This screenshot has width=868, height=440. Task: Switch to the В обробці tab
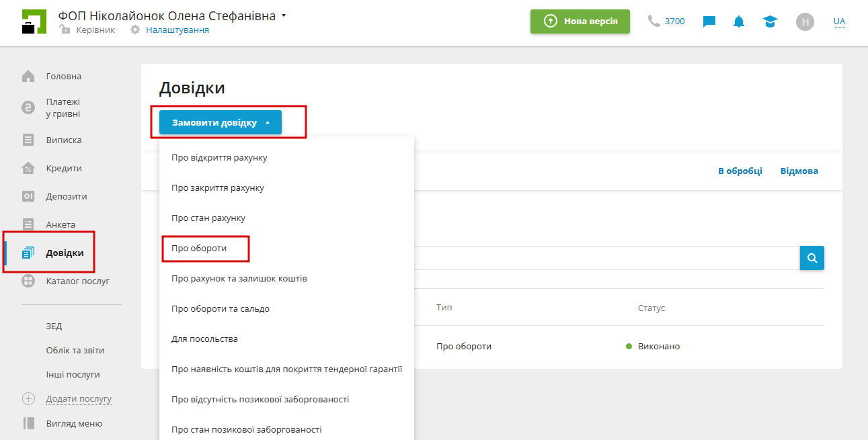(740, 171)
